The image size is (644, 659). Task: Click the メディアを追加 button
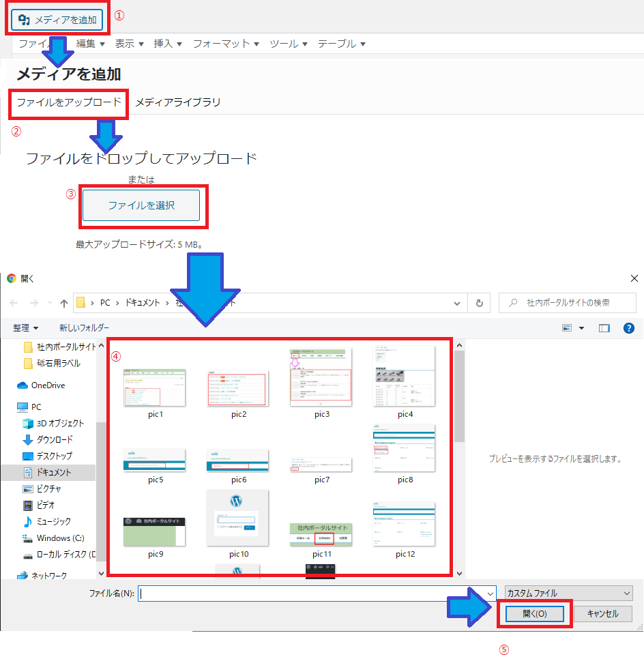pos(58,20)
